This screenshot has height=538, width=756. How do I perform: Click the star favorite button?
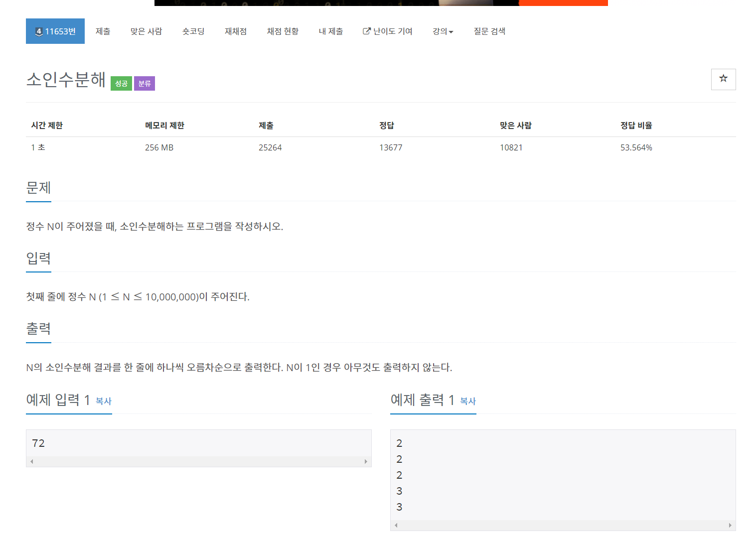click(x=723, y=79)
